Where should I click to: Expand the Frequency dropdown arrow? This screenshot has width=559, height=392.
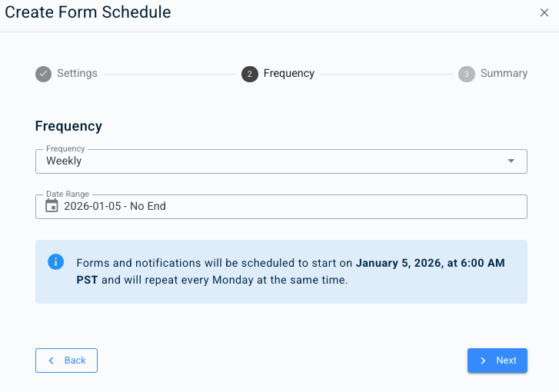click(511, 161)
